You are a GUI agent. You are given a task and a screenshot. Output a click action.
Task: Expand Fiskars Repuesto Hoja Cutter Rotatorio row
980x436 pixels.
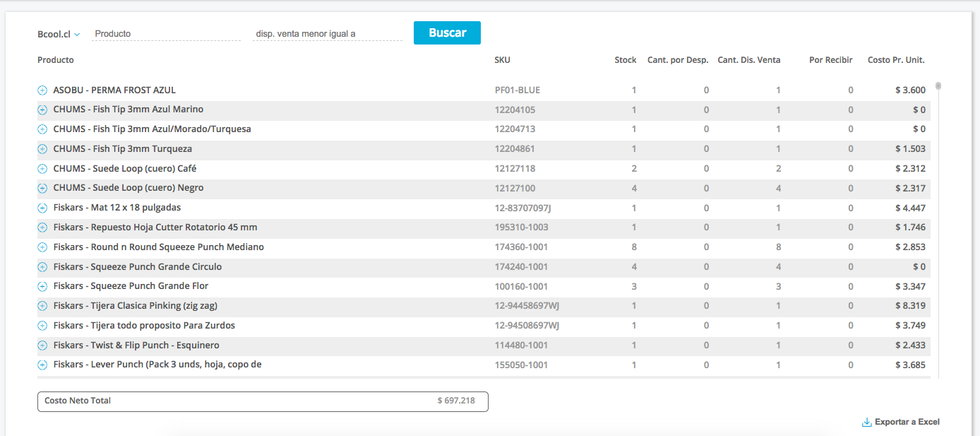(x=42, y=228)
